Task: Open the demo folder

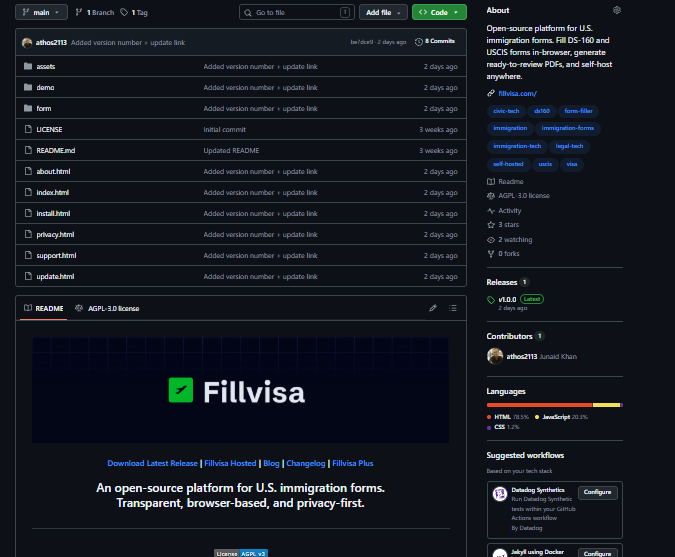Action: (45, 87)
